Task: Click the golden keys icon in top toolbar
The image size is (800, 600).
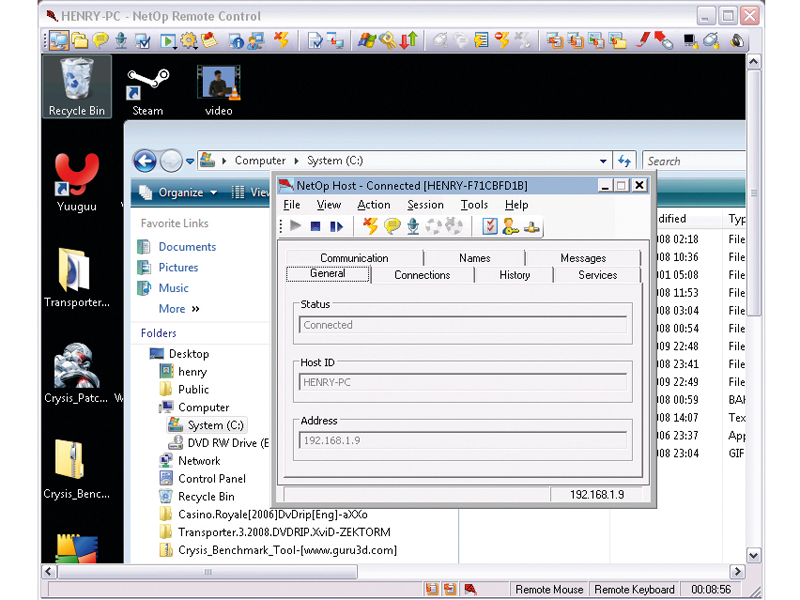Action: point(388,40)
